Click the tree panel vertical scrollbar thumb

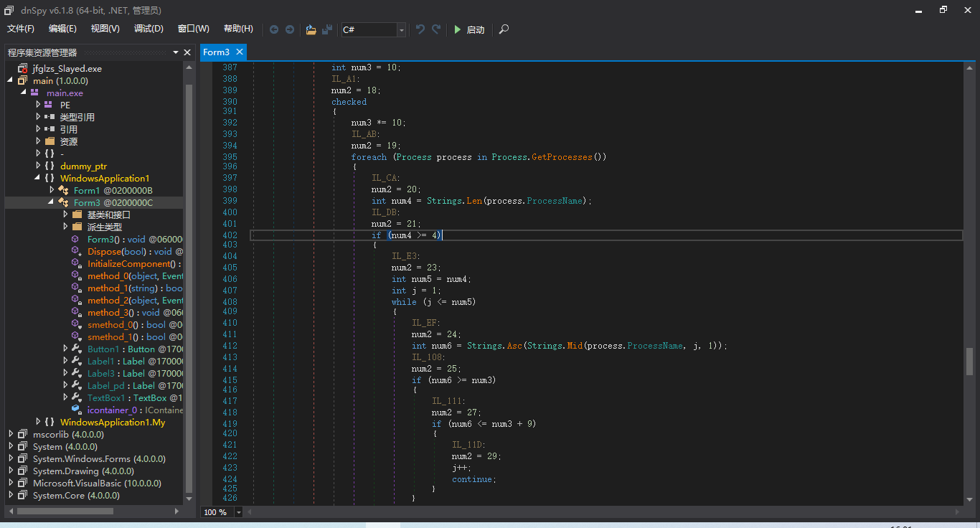point(189,288)
